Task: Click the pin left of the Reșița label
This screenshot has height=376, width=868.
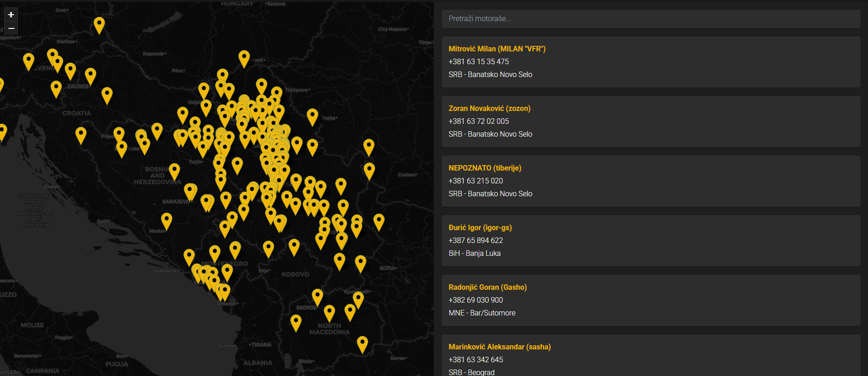Action: 312,116
